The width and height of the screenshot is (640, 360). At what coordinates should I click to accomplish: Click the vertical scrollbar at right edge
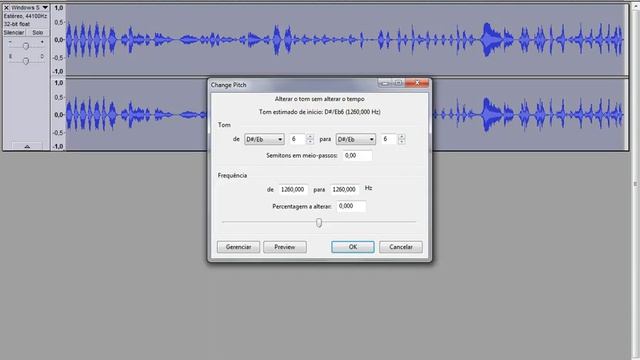tap(635, 184)
